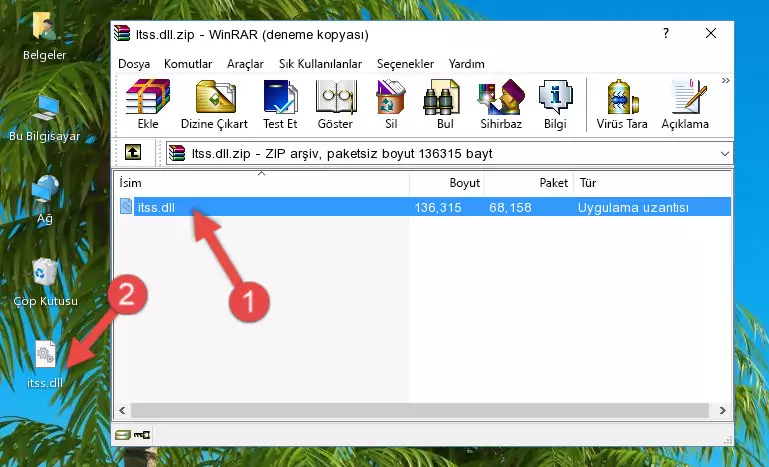This screenshot has width=769, height=467.
Task: Click the itss.dll file icon in list
Action: pos(126,207)
